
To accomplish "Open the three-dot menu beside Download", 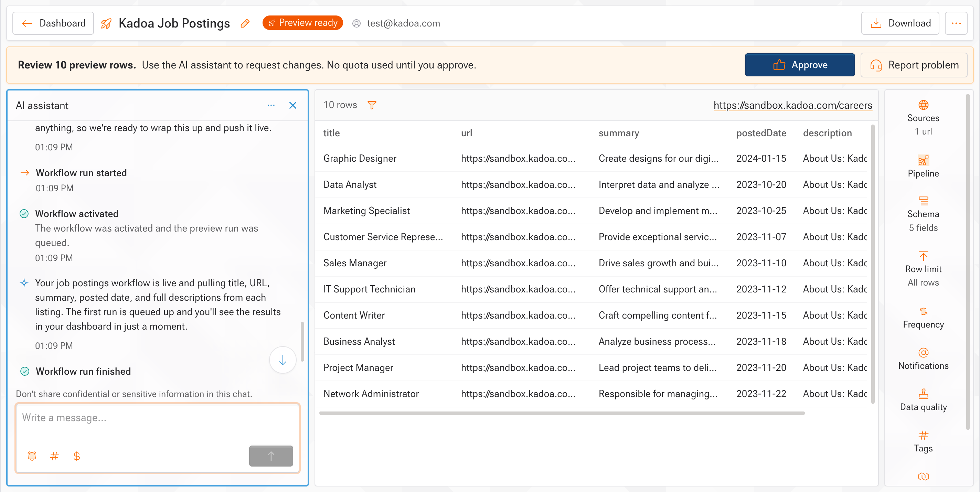I will pos(956,24).
